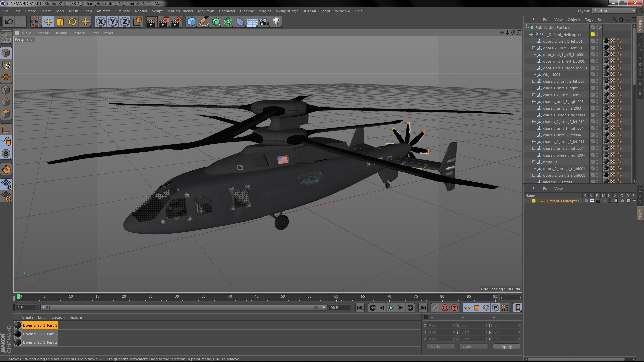Switch to Polygons mode

pyautogui.click(x=6, y=114)
